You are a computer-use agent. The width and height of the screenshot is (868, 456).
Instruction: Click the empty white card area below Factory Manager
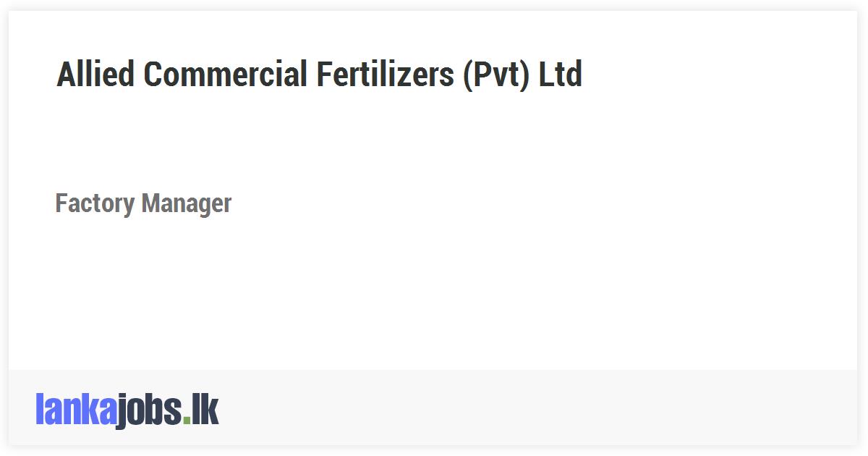pyautogui.click(x=434, y=297)
